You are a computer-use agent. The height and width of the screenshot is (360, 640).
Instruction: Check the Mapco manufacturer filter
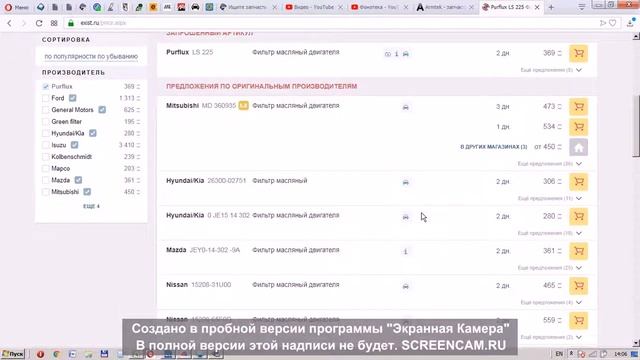[x=46, y=169]
